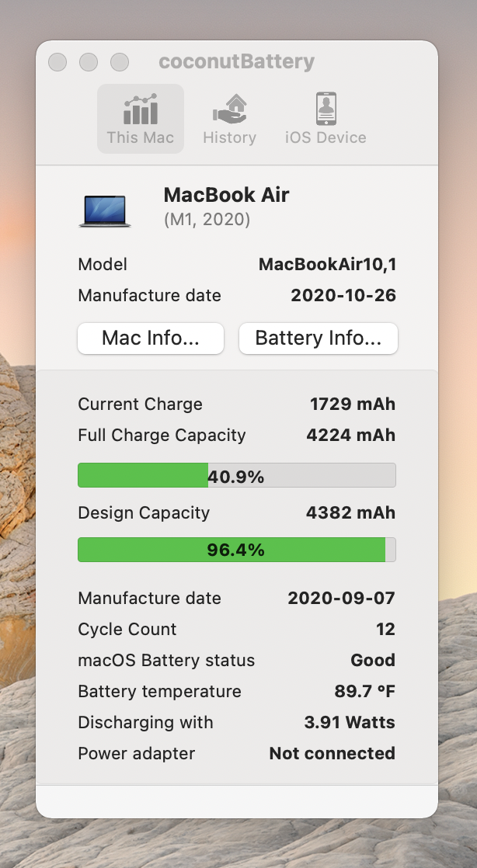Click the MacBook Air model name heading
The height and width of the screenshot is (868, 477).
click(226, 195)
